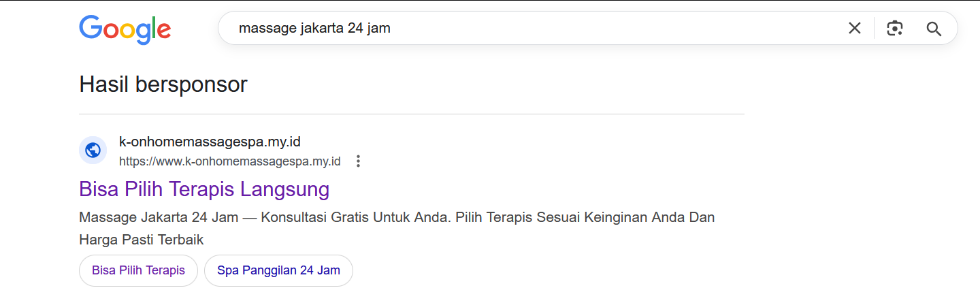Click the magnifying glass search icon
The height and width of the screenshot is (303, 980).
934,29
